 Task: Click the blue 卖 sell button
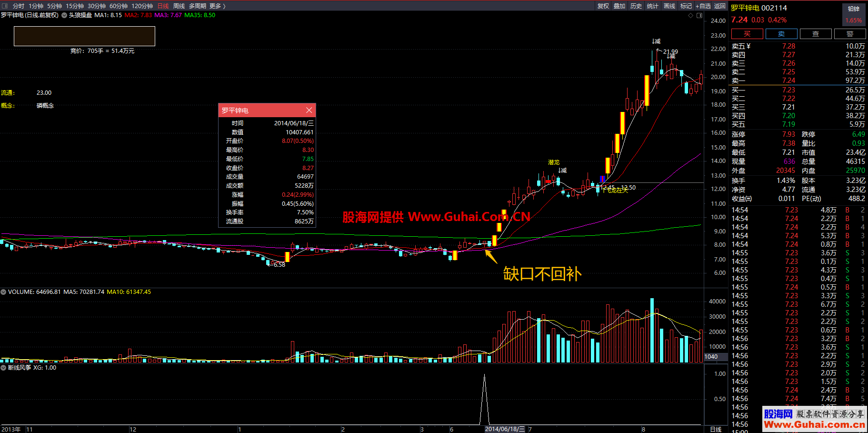click(781, 34)
